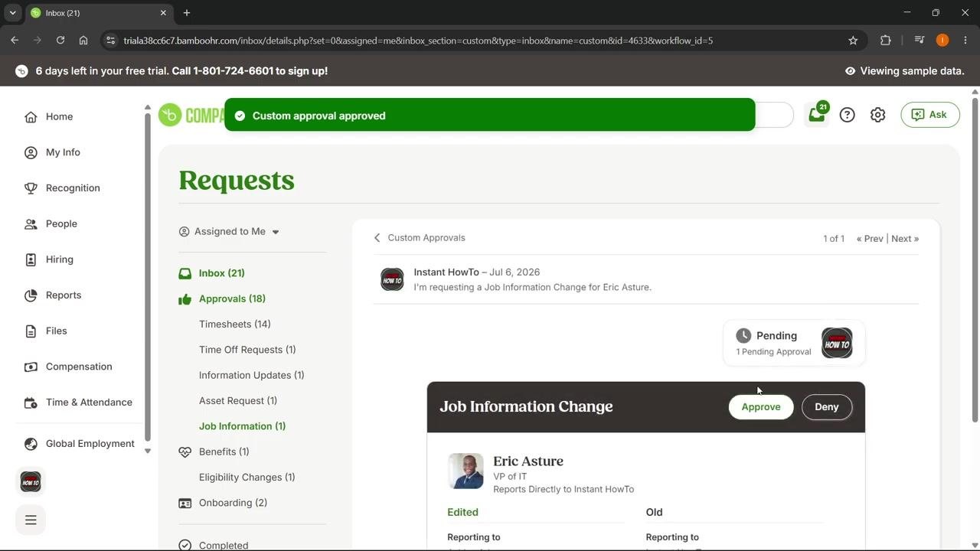Click the Files document icon
This screenshot has height=551, width=980.
[x=31, y=331]
